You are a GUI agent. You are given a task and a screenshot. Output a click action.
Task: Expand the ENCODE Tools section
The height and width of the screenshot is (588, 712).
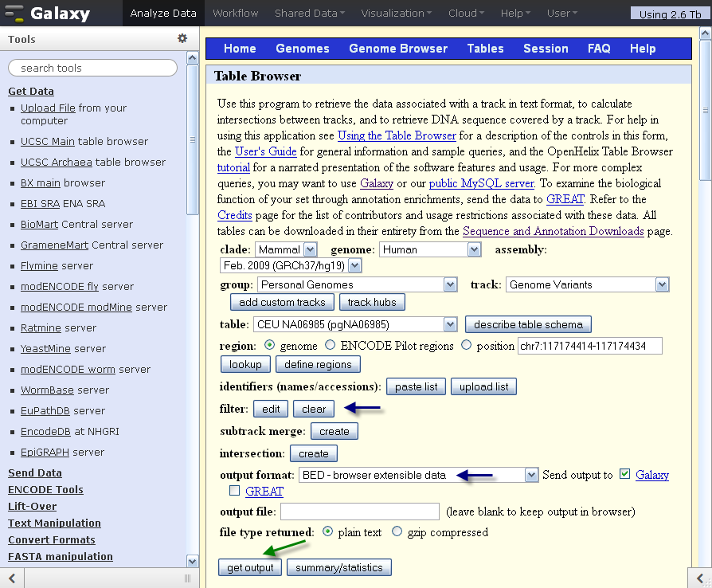click(45, 489)
